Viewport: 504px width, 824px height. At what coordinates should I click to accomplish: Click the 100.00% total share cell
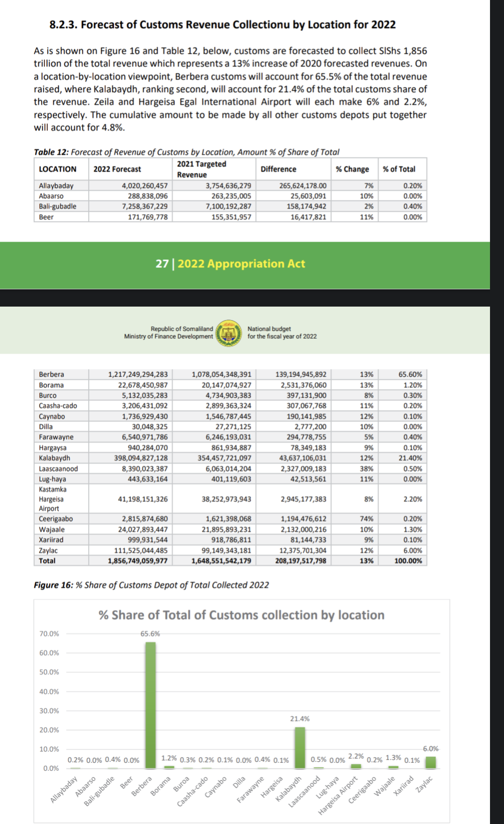click(x=408, y=561)
